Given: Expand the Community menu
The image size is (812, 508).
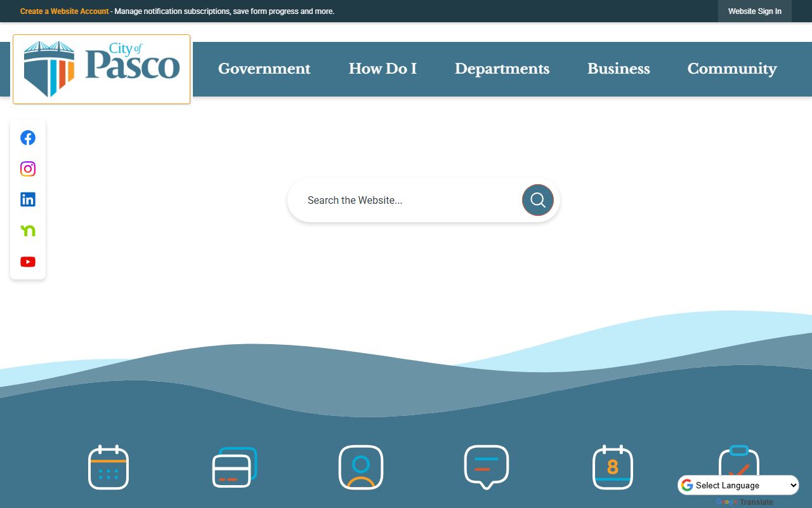Looking at the screenshot, I should coord(731,69).
